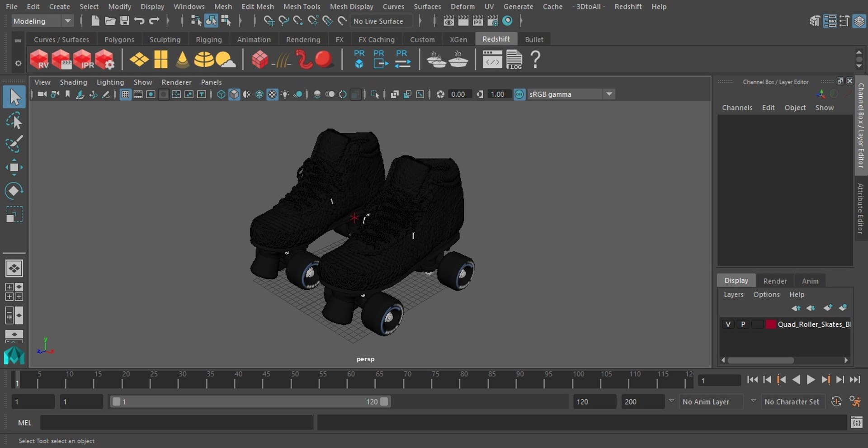Toggle the viewport grid display
The width and height of the screenshot is (868, 448).
(125, 94)
